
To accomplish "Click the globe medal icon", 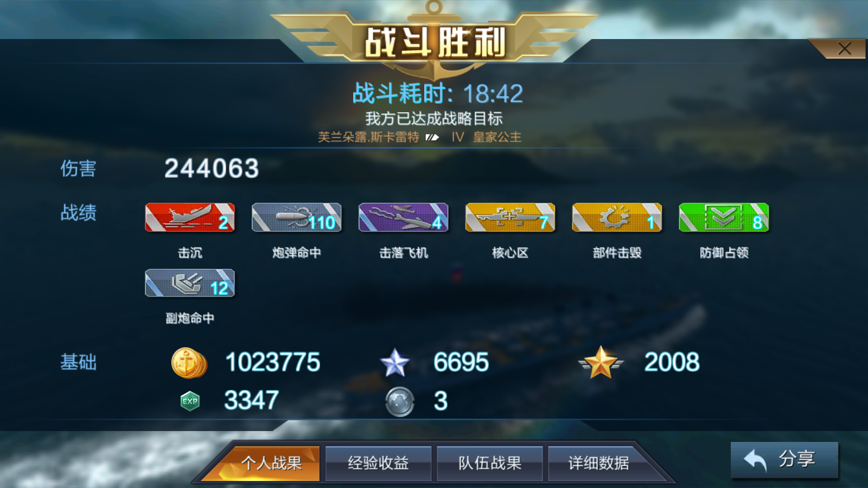I will coord(400,402).
